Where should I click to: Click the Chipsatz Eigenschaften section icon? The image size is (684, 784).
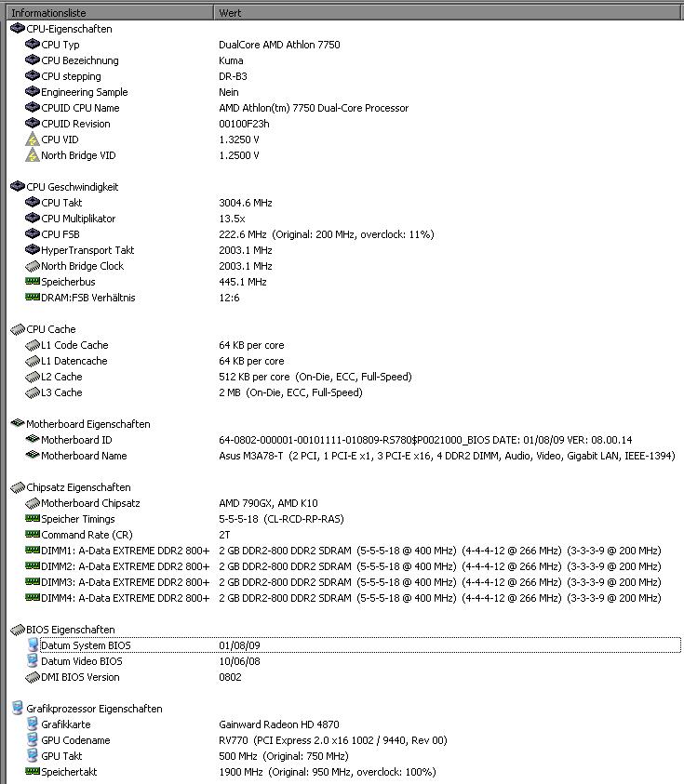(17, 487)
